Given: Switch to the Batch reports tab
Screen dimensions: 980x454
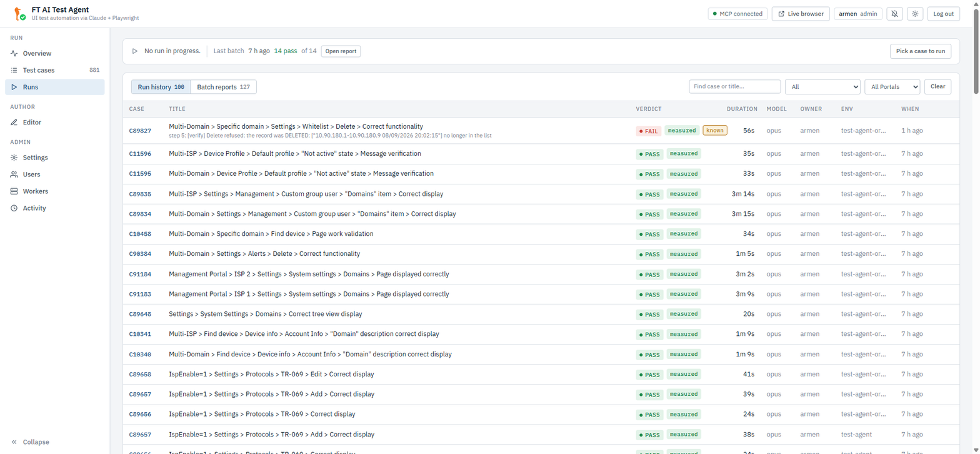Looking at the screenshot, I should [x=224, y=87].
